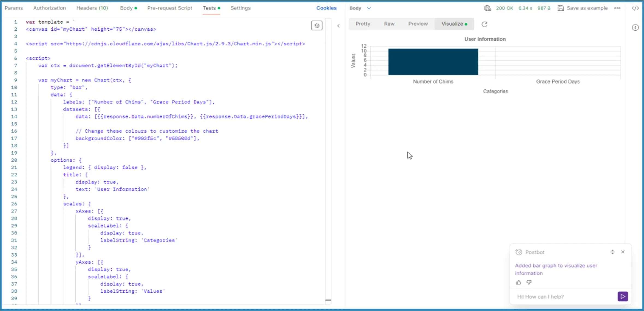
Task: Open the Body response type dropdown
Action: tap(360, 8)
